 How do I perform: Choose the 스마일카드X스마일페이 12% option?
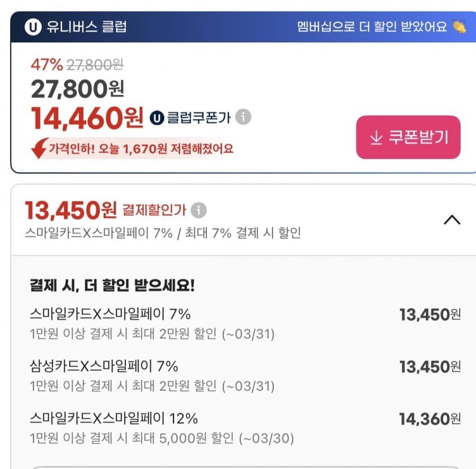point(114,419)
